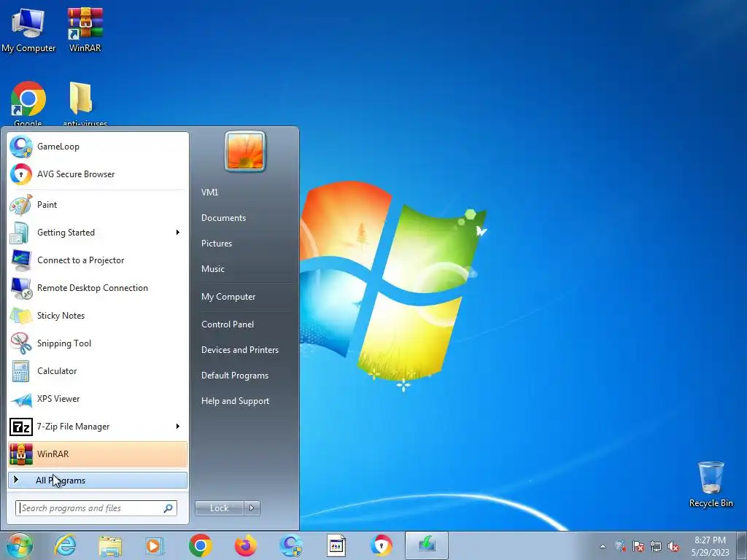Screen dimensions: 747x560
Task: Open Connect to a Projector
Action: 98,260
